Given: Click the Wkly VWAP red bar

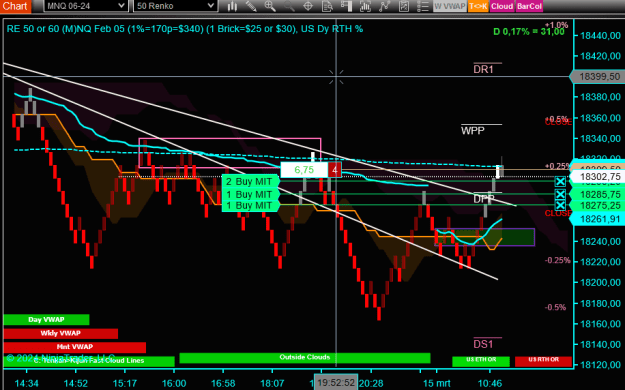Looking at the screenshot, I should tap(61, 333).
